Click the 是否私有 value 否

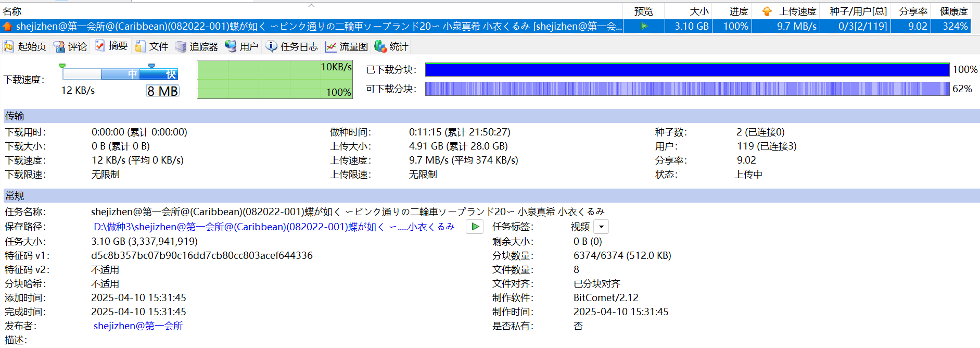coord(578,326)
